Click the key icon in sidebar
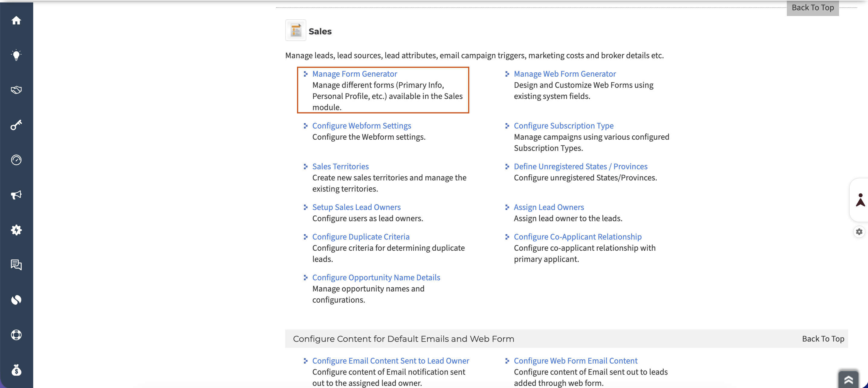Image resolution: width=868 pixels, height=388 pixels. click(16, 125)
